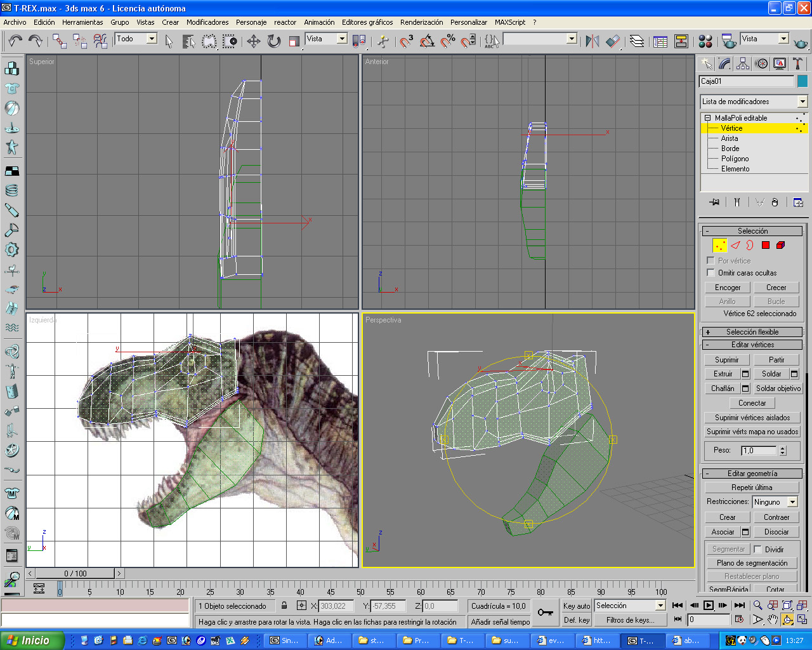
Task: Click the Mirror tool icon
Action: pos(593,41)
